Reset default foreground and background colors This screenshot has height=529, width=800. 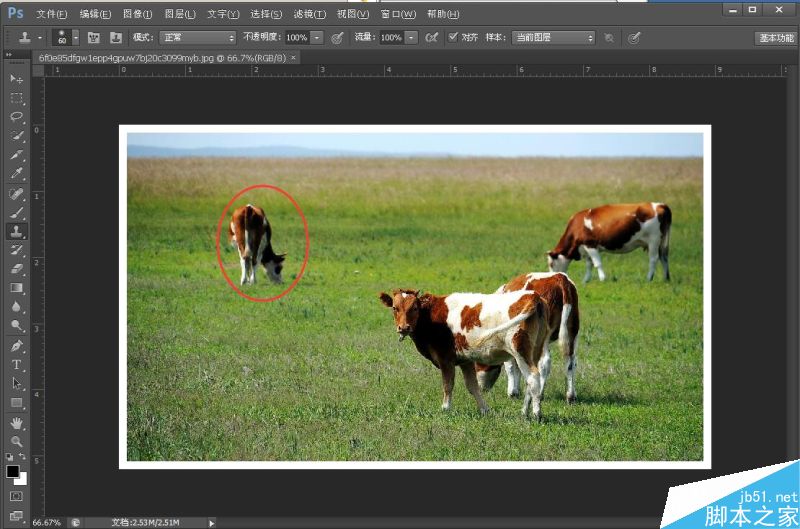pos(10,457)
